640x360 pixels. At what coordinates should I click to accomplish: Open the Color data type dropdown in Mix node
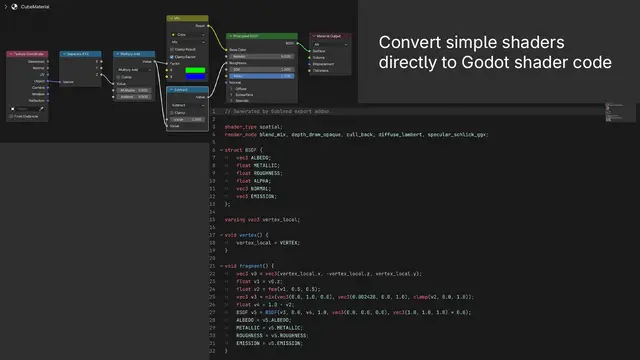coord(188,35)
